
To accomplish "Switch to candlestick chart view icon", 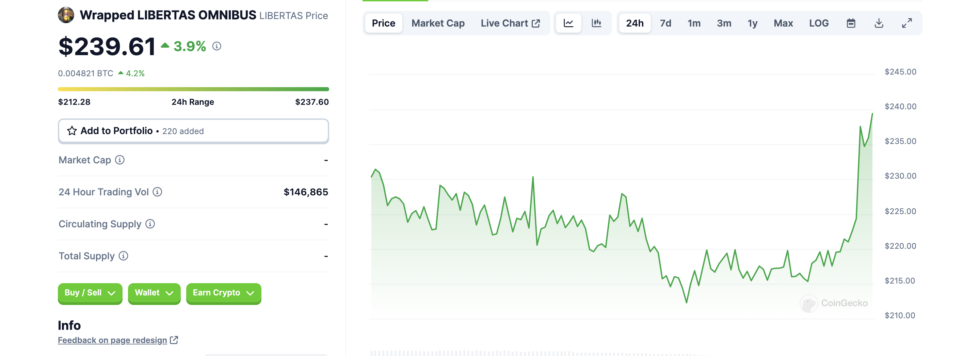I will click(x=596, y=23).
